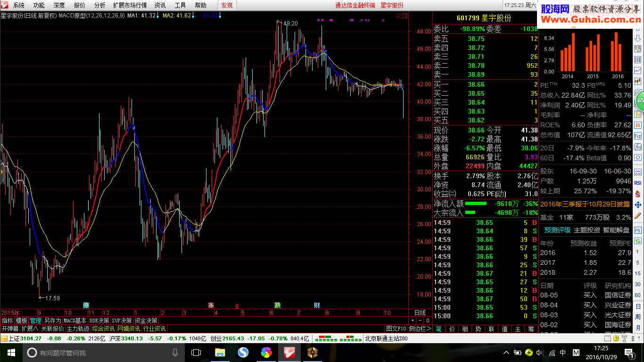Open the RSI indicator sidebar icon

pos(638,182)
